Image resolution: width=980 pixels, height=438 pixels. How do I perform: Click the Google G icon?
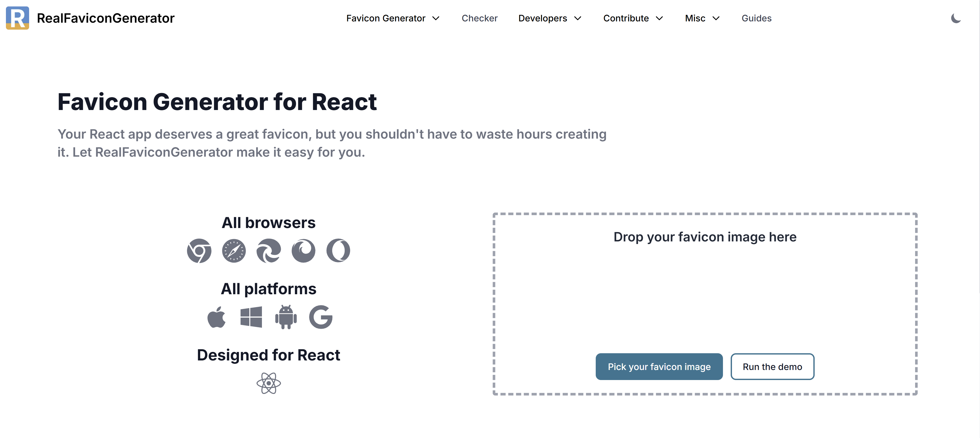(321, 317)
